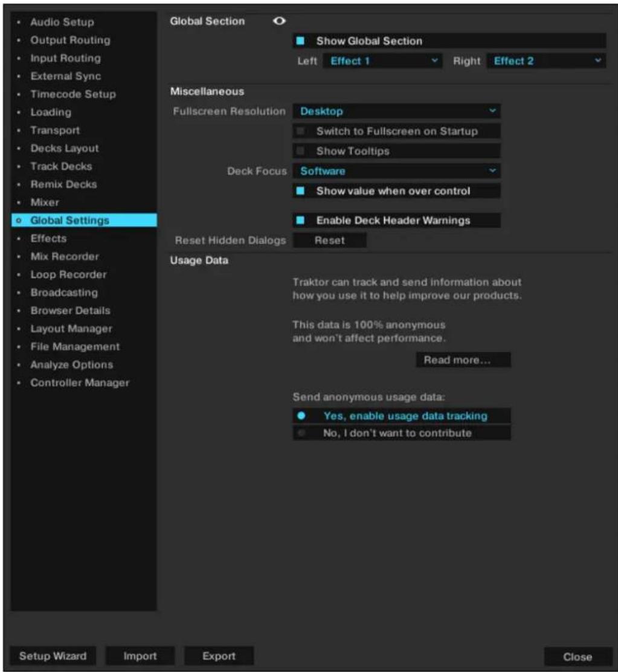The width and height of the screenshot is (618, 672).
Task: Expand the Fullscreen Resolution dropdown
Action: (x=396, y=111)
